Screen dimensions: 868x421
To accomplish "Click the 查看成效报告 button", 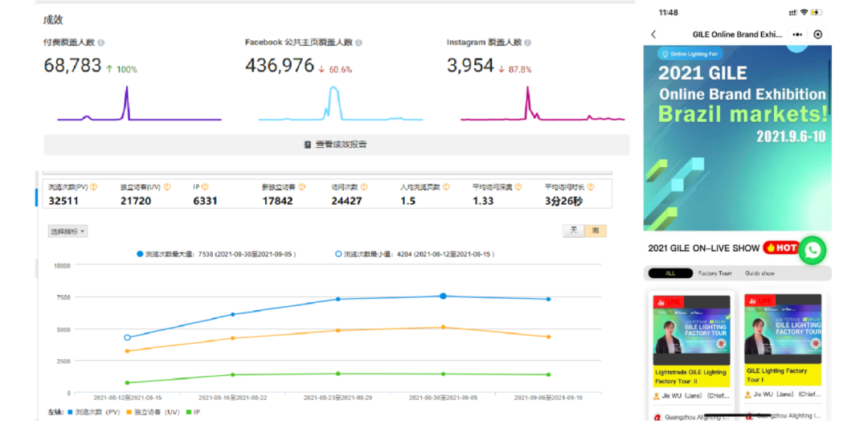I will pyautogui.click(x=336, y=145).
